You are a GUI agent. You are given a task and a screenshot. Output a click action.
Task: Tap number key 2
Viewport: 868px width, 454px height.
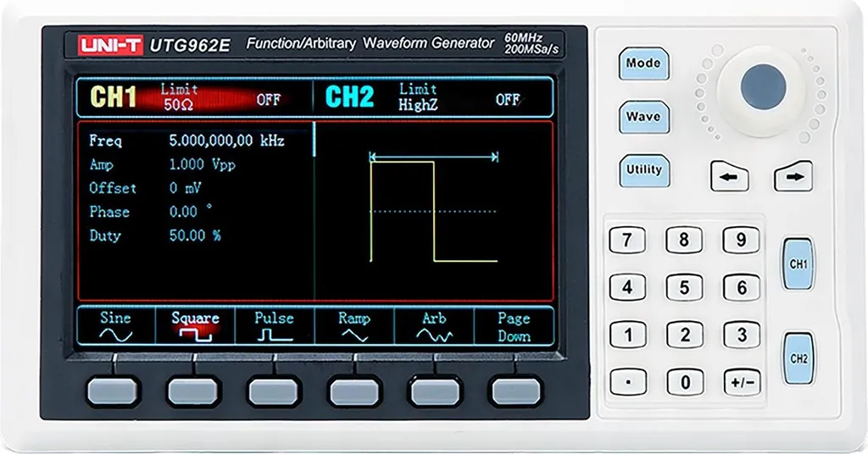(684, 335)
